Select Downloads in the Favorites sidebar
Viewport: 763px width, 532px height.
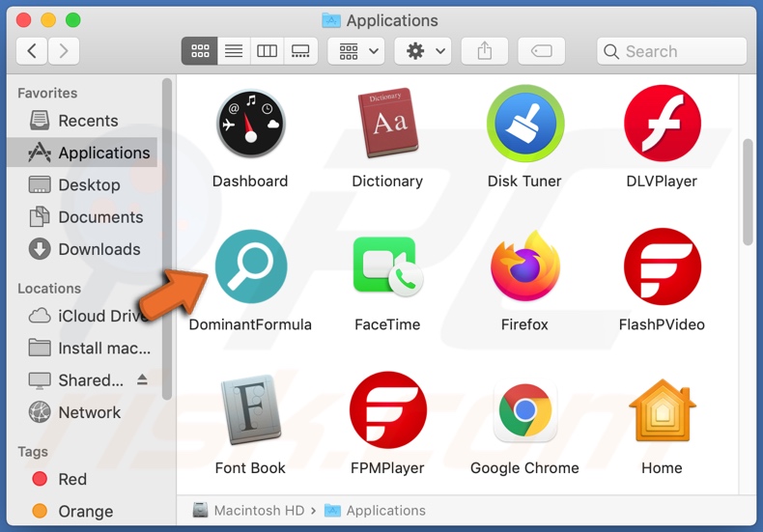tap(99, 249)
